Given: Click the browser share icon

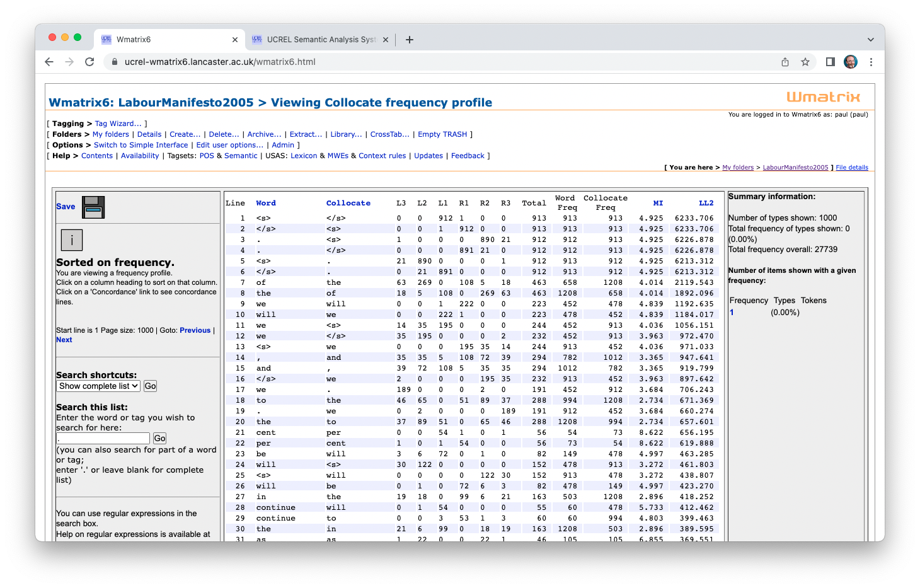Looking at the screenshot, I should [785, 62].
